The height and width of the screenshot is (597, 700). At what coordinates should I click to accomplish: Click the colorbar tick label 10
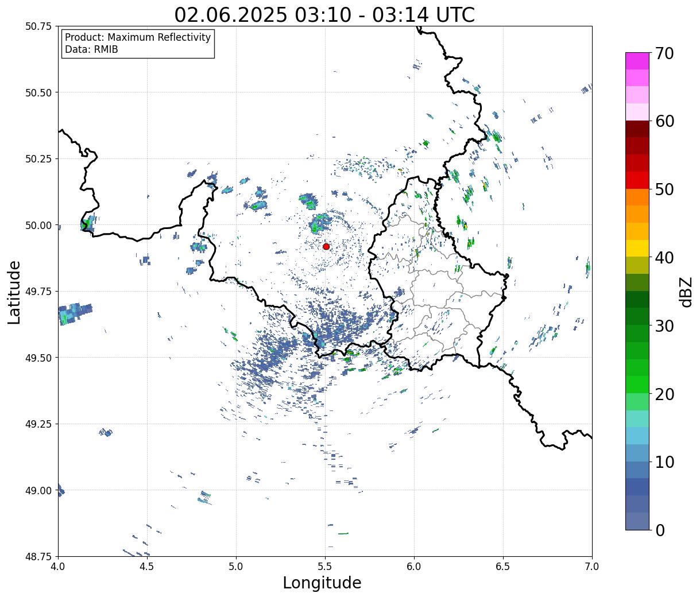pyautogui.click(x=664, y=462)
